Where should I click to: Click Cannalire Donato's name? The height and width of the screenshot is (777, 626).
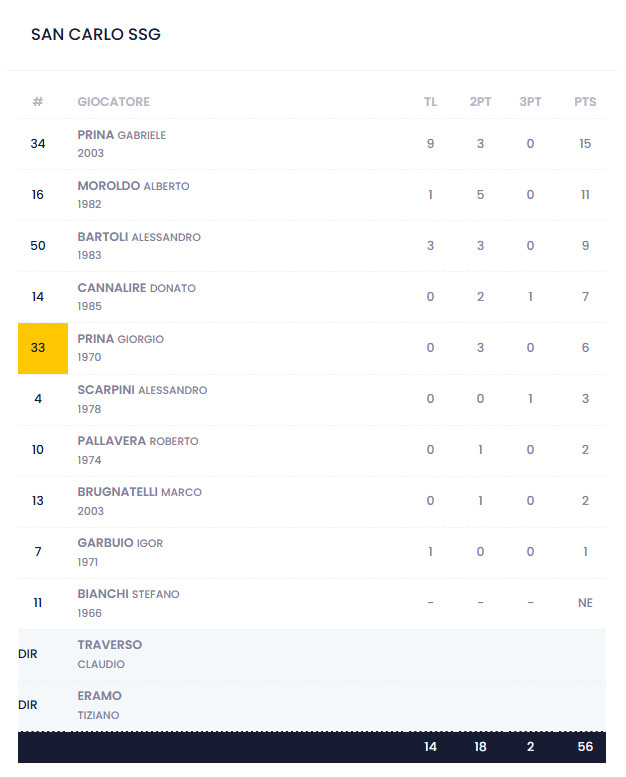pos(136,288)
